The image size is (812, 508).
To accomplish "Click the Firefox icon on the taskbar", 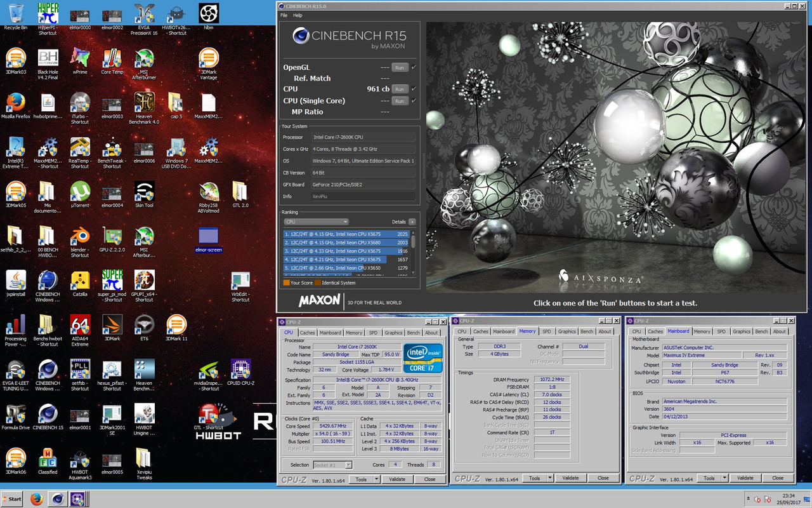I will [36, 499].
